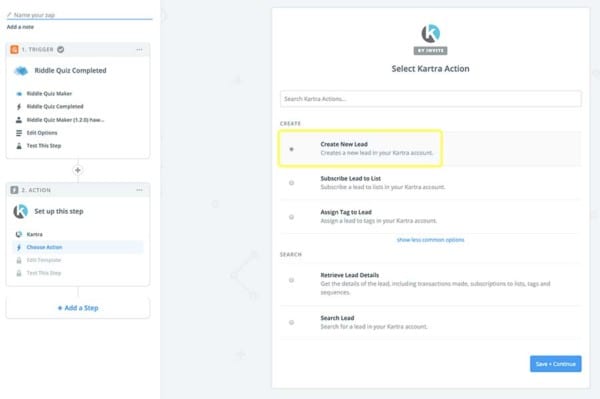Click the lock icon beside action Test This Step

pos(19,273)
